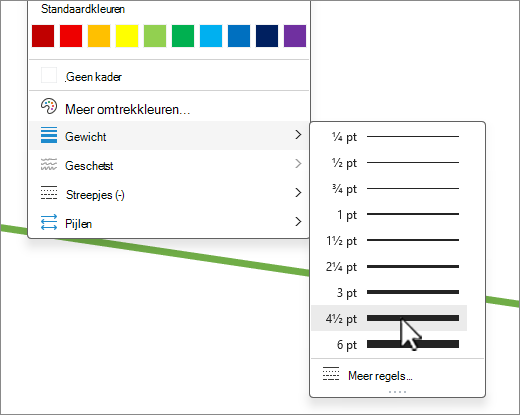The height and width of the screenshot is (415, 520).
Task: Choose the 3 pt line weight
Action: tap(389, 292)
